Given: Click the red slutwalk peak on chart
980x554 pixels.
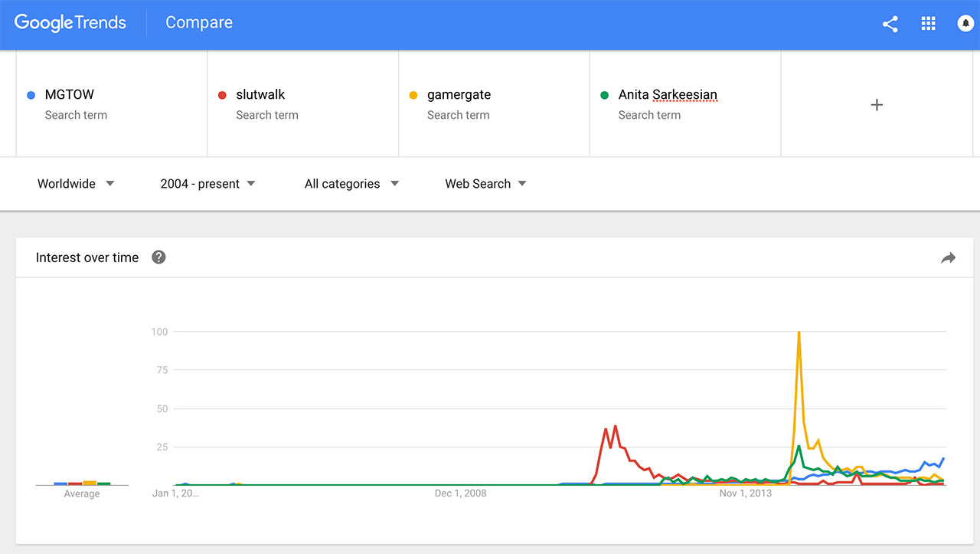Looking at the screenshot, I should click(x=615, y=427).
